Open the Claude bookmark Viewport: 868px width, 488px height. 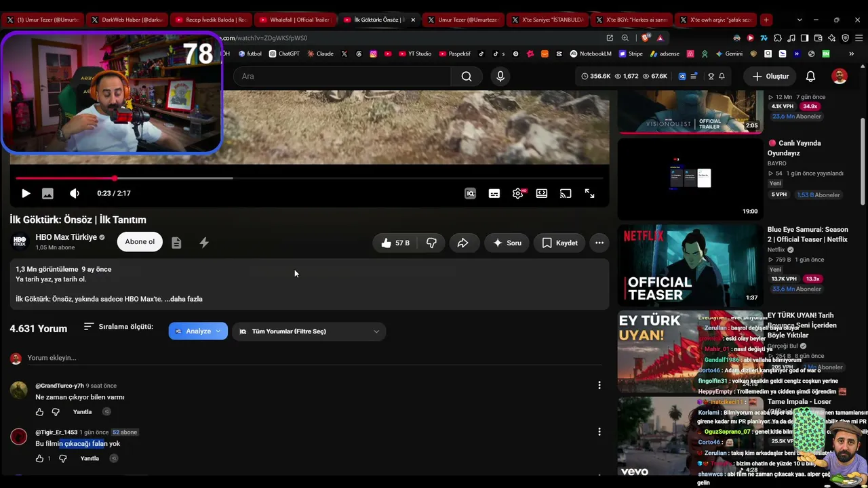(320, 54)
